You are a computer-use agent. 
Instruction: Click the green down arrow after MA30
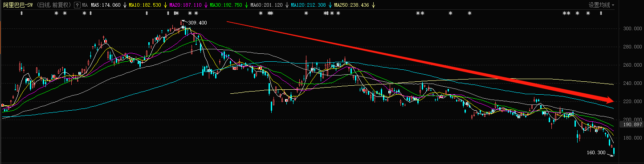(x=246, y=5)
